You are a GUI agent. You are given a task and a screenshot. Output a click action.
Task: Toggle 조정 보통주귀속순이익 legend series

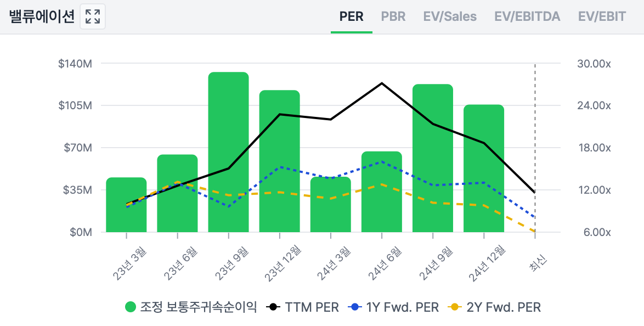(191, 307)
